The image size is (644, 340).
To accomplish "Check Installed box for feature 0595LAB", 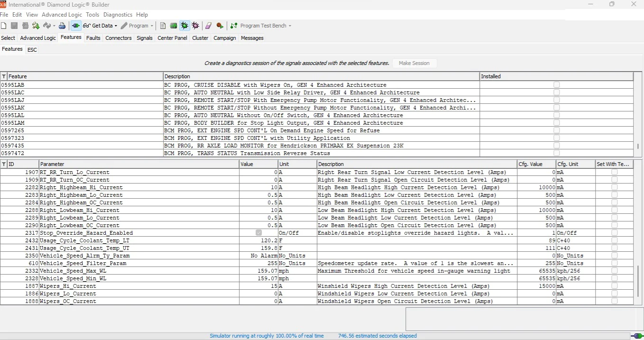I will (x=557, y=85).
